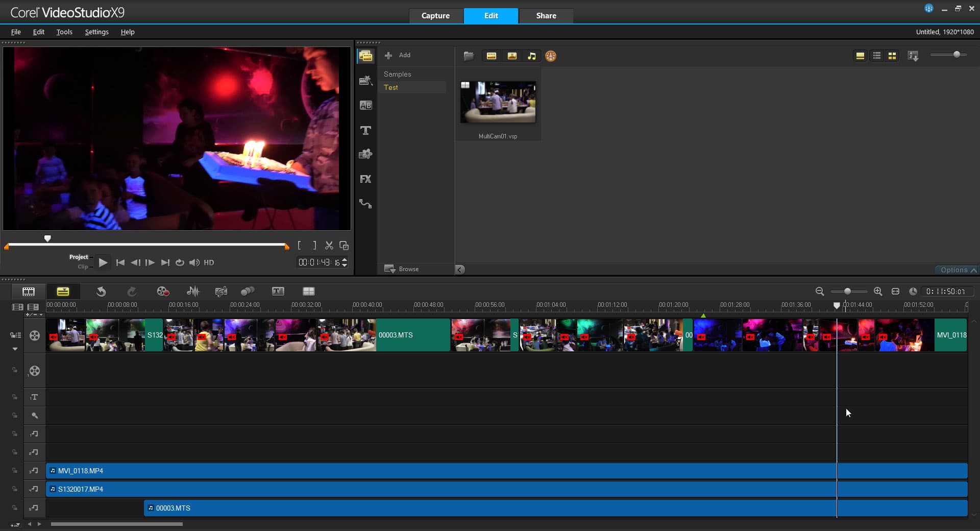
Task: Switch to the Share tab
Action: point(546,16)
